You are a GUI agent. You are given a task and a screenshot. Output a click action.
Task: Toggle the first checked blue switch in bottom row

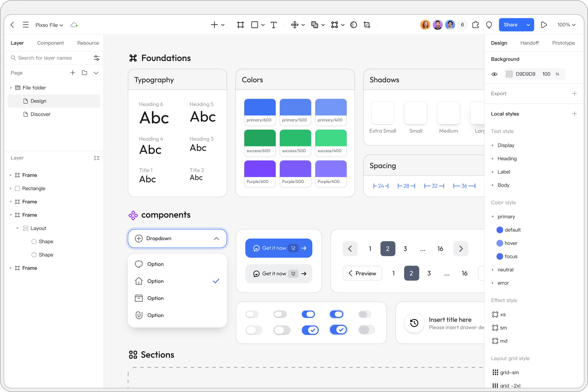pyautogui.click(x=310, y=330)
